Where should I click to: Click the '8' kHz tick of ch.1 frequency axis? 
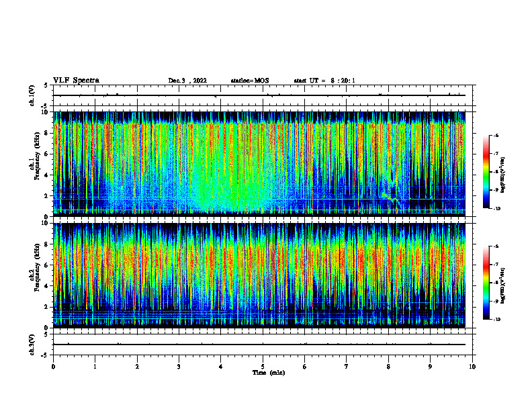pyautogui.click(x=47, y=133)
